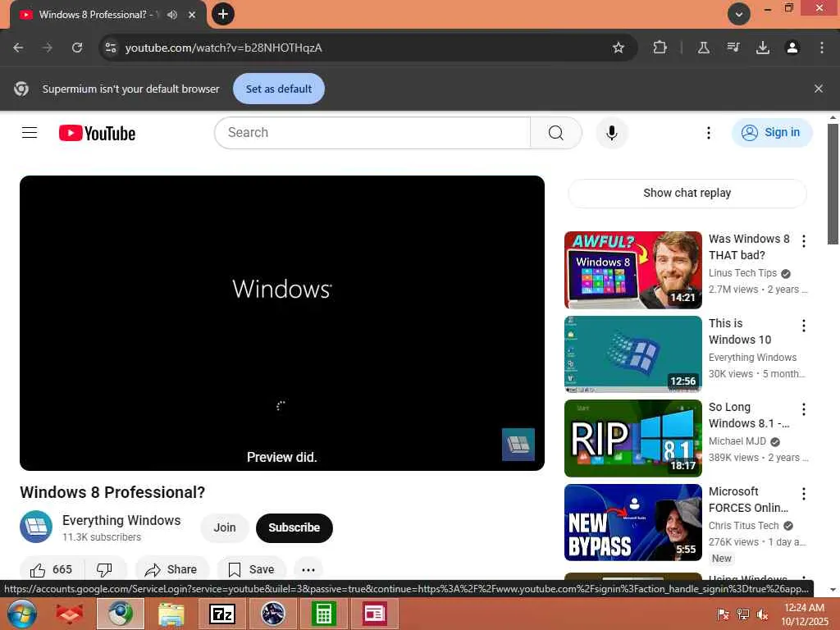Sign in to YouTube
This screenshot has height=630, width=840.
coord(771,132)
